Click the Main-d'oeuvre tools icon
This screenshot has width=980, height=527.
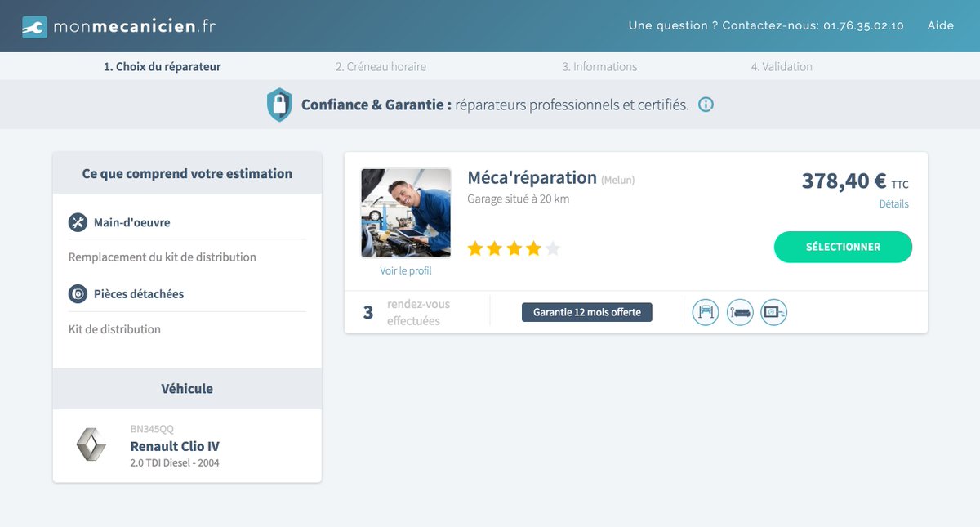[x=78, y=222]
